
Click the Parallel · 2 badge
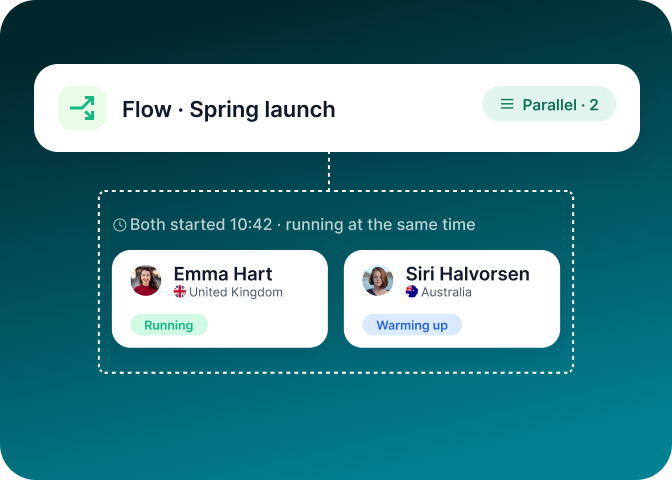pyautogui.click(x=549, y=104)
